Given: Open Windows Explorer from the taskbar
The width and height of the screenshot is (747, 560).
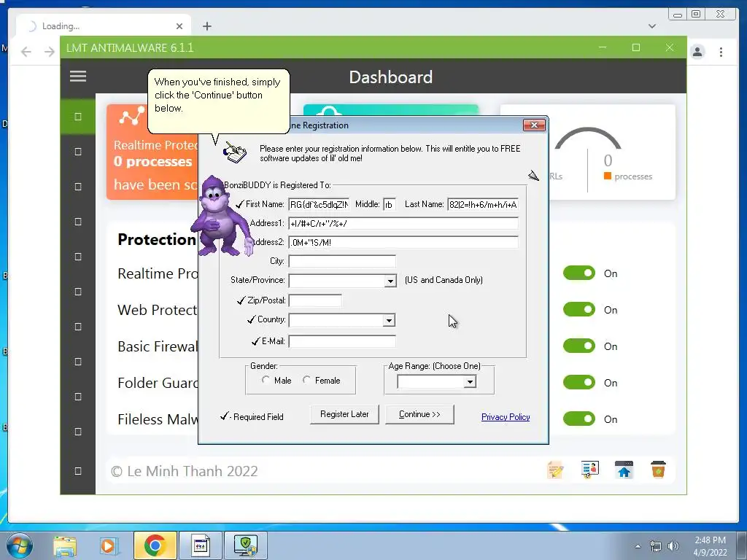Looking at the screenshot, I should (65, 546).
